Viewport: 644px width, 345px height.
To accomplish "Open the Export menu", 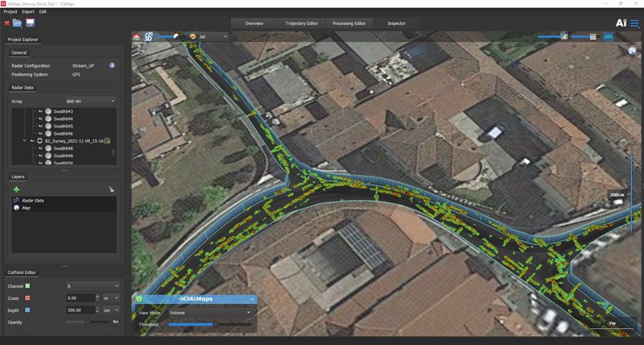I will [28, 11].
